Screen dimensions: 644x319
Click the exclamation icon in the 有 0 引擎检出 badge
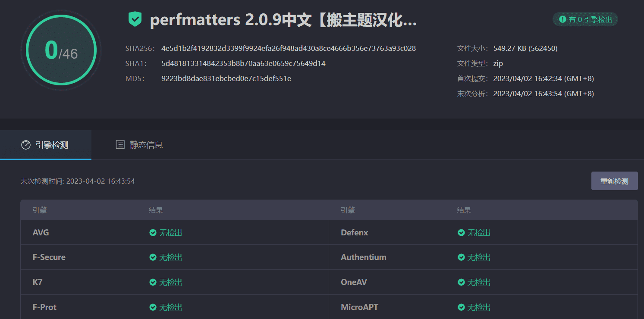tap(562, 19)
